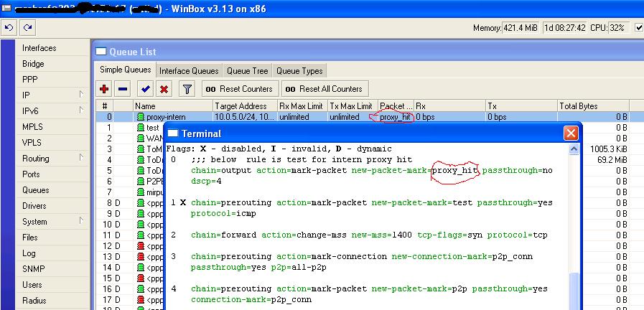Sort by Tx column header
Image resolution: width=644 pixels, height=310 pixels.
click(521, 106)
